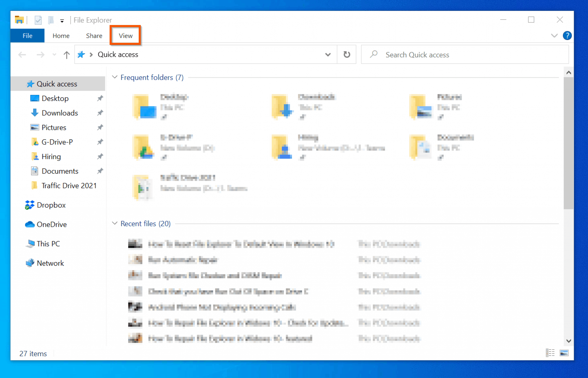Open File Explorer help with the question mark
Screen dimensions: 588x378
[x=567, y=36]
